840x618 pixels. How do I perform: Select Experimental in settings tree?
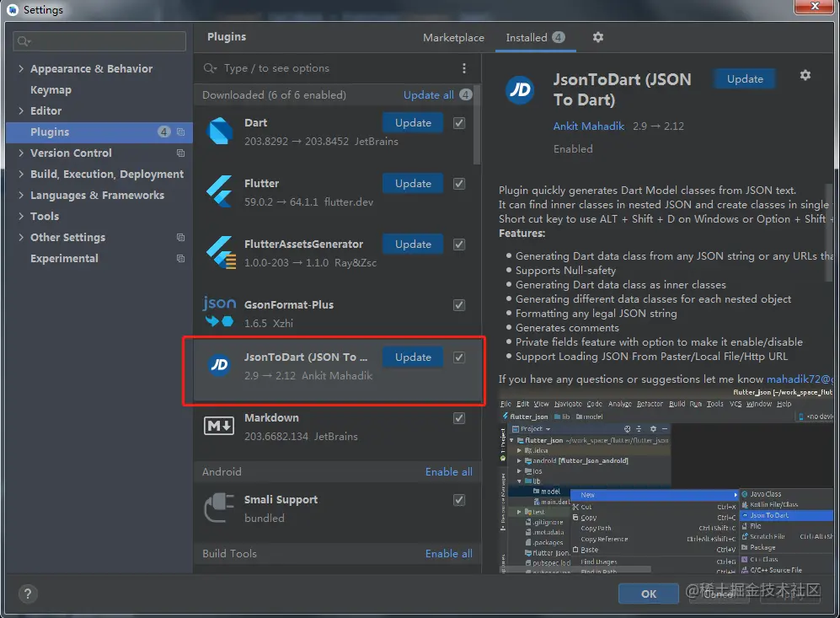pos(64,258)
